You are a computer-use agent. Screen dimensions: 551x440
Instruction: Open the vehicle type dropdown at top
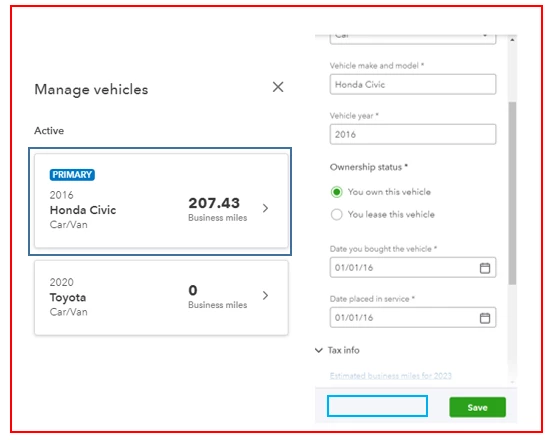click(413, 38)
